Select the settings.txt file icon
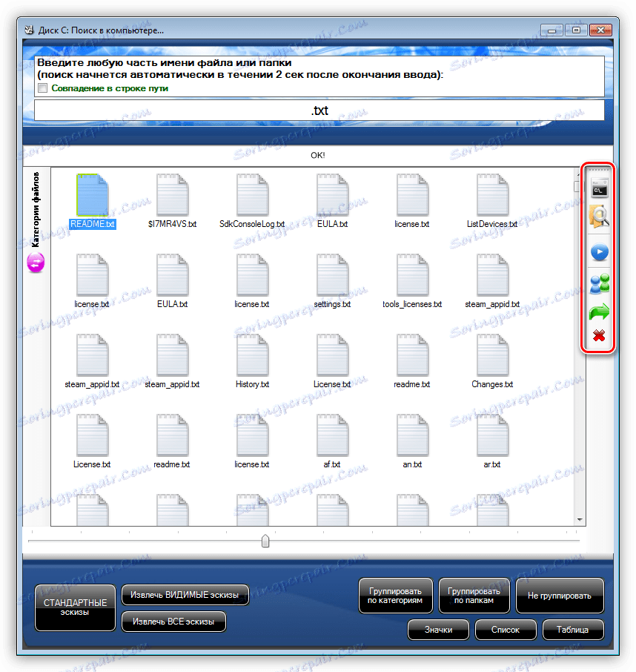This screenshot has height=672, width=636. 332,275
